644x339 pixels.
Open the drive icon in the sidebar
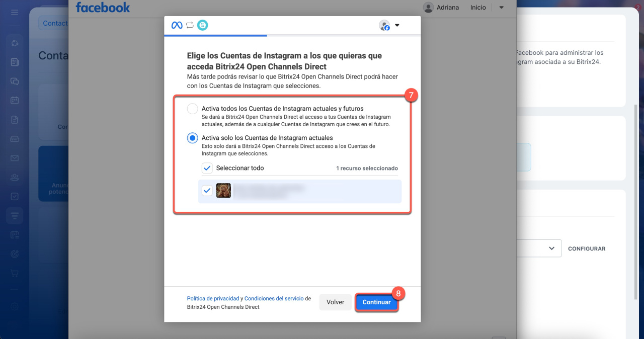pyautogui.click(x=15, y=139)
